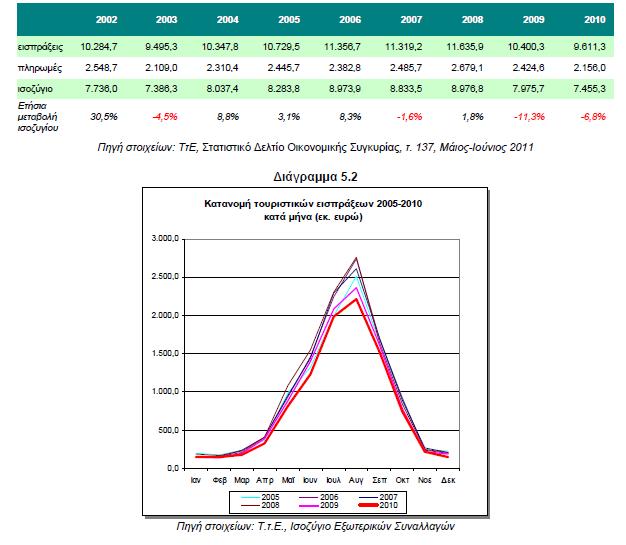The image size is (626, 545).
Task: Click cell value 7.736,0
Action: coord(101,89)
